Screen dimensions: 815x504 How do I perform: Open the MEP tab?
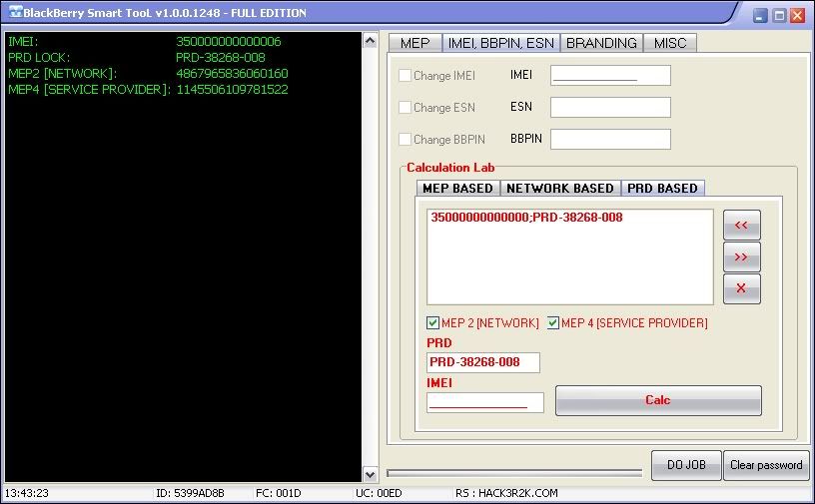[414, 43]
